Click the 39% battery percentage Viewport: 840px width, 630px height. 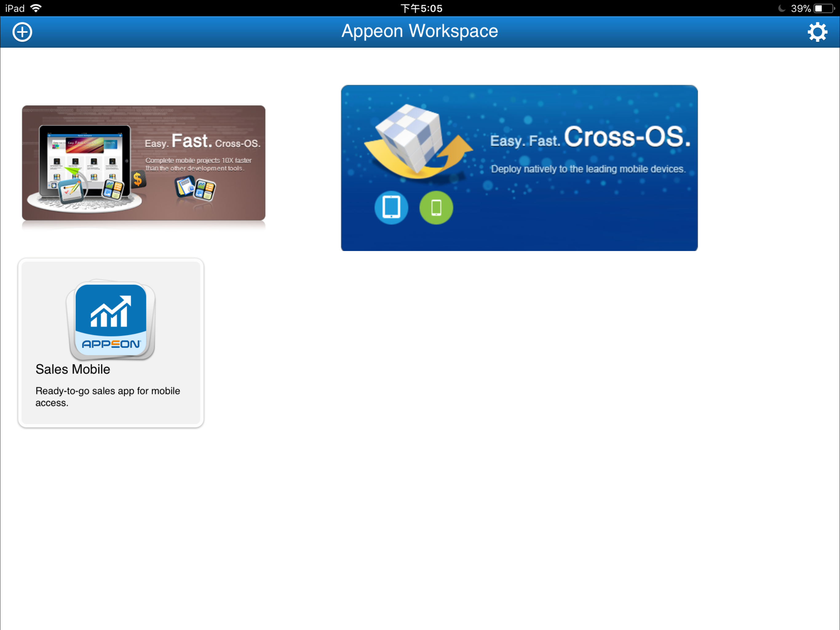pyautogui.click(x=801, y=8)
